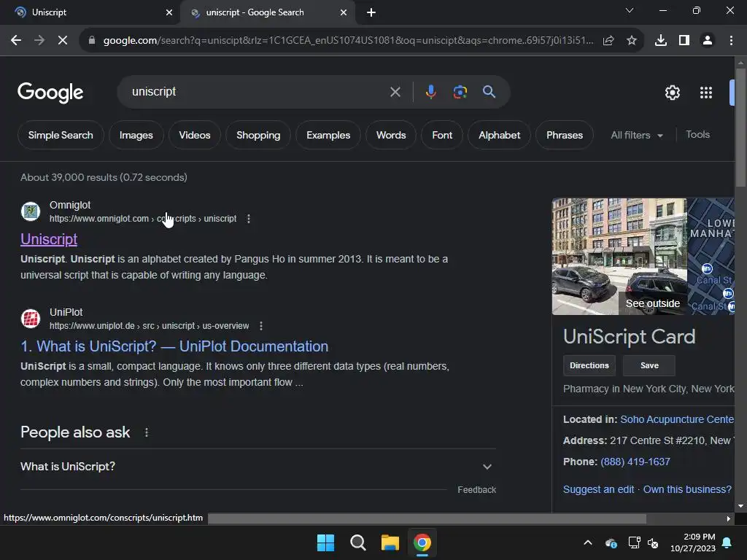Expand the All filters dropdown
Screen dimensions: 747x560
(x=637, y=135)
